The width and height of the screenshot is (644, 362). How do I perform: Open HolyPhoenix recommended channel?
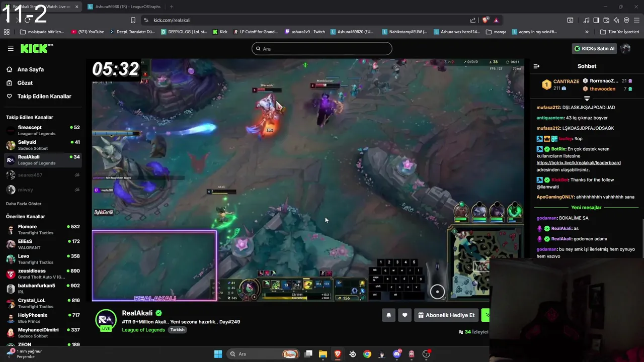point(43,318)
